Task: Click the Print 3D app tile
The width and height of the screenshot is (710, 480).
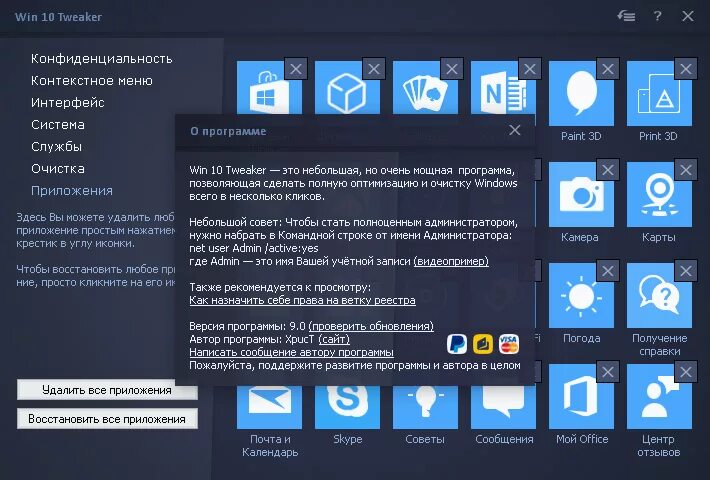Action: 659,94
